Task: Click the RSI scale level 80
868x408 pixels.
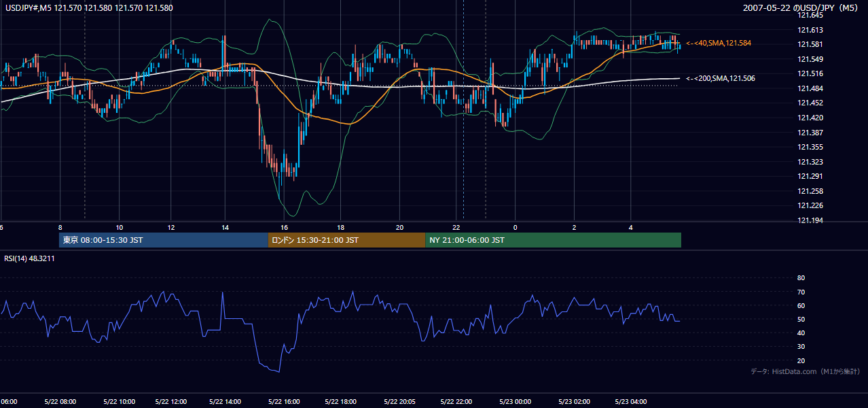Action: (x=801, y=278)
